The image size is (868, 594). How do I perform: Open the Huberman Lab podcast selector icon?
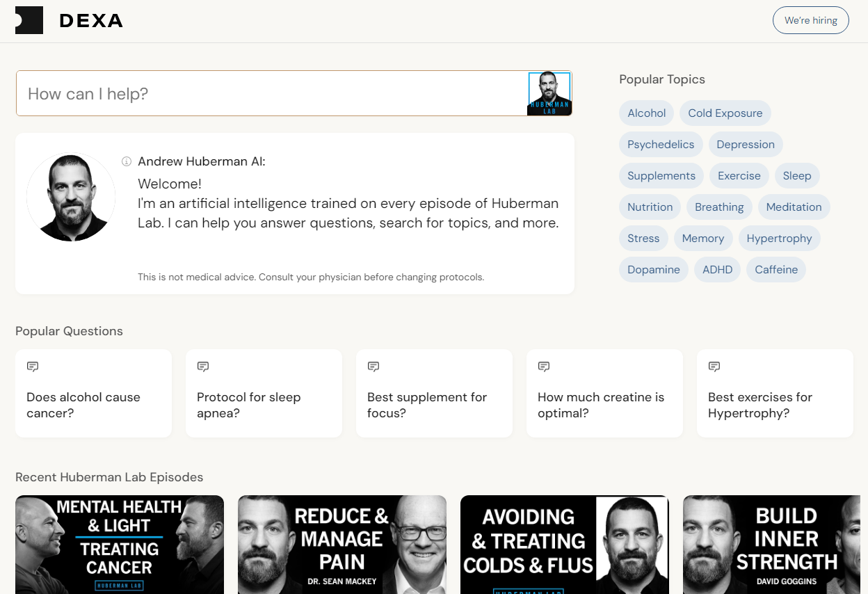coord(549,93)
